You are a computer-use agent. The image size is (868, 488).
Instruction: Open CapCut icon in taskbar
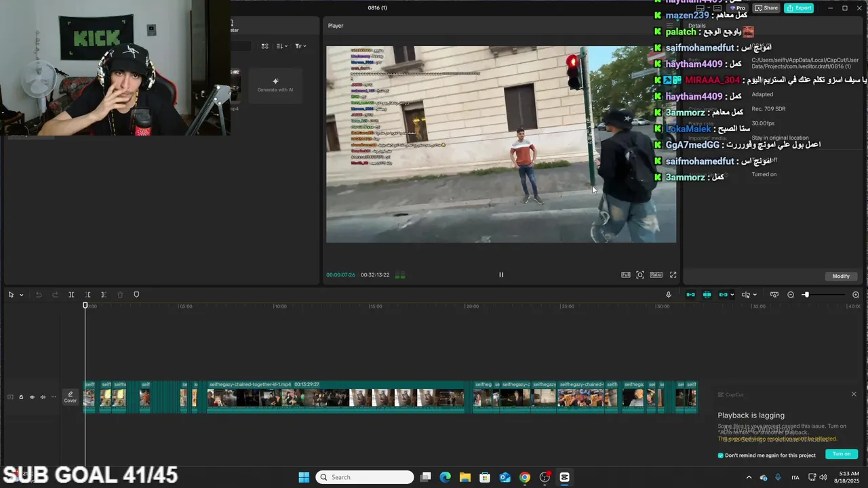coord(564,477)
